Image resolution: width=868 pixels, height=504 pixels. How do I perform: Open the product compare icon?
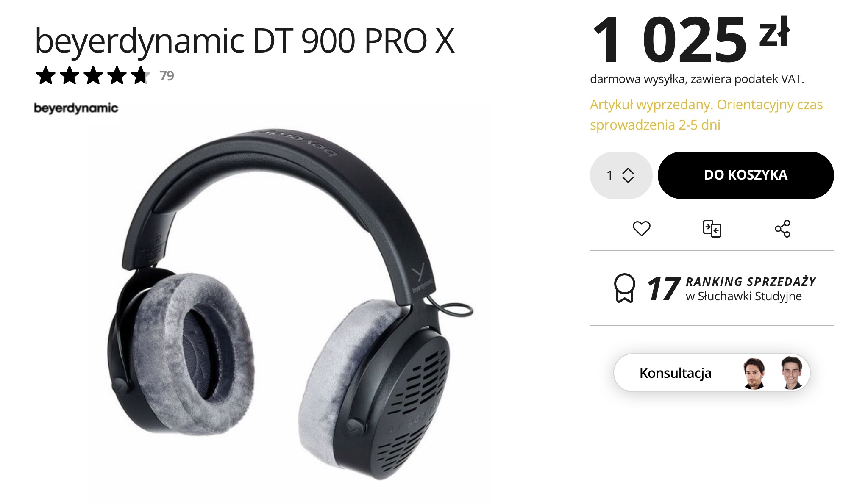(x=712, y=229)
